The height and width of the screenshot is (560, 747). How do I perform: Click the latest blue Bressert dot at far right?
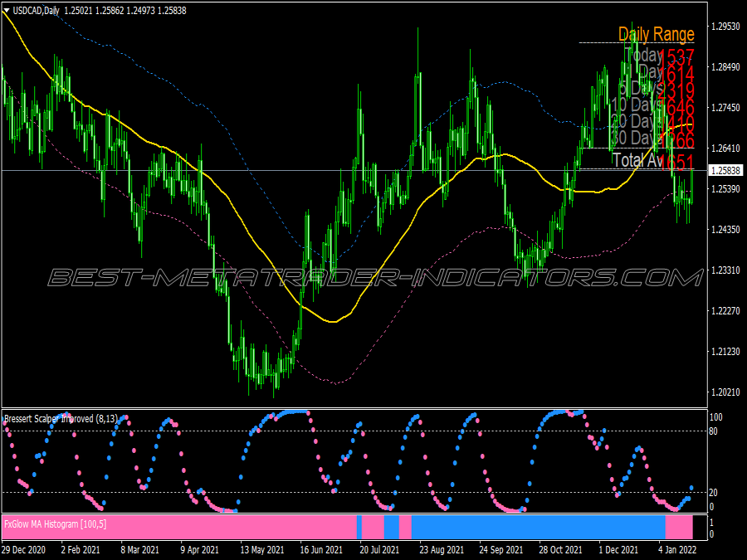[691, 488]
